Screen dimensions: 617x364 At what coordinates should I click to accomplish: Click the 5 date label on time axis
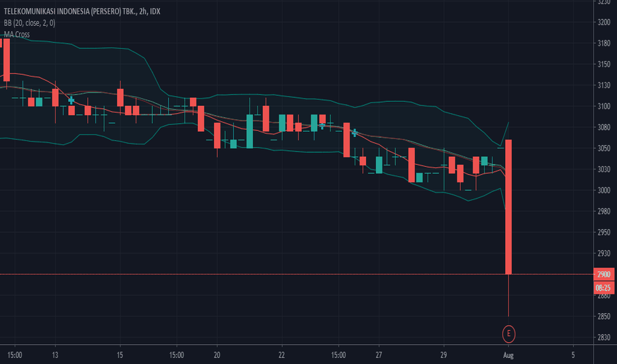573,355
